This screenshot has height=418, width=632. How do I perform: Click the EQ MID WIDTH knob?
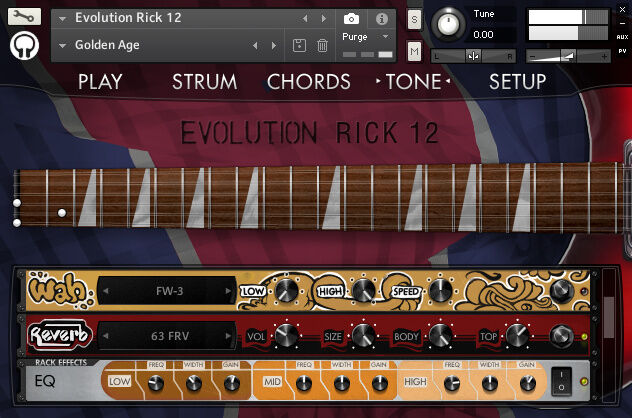pyautogui.click(x=342, y=383)
